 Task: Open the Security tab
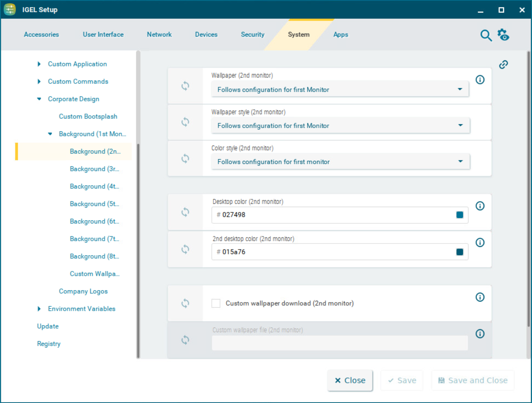coord(252,35)
